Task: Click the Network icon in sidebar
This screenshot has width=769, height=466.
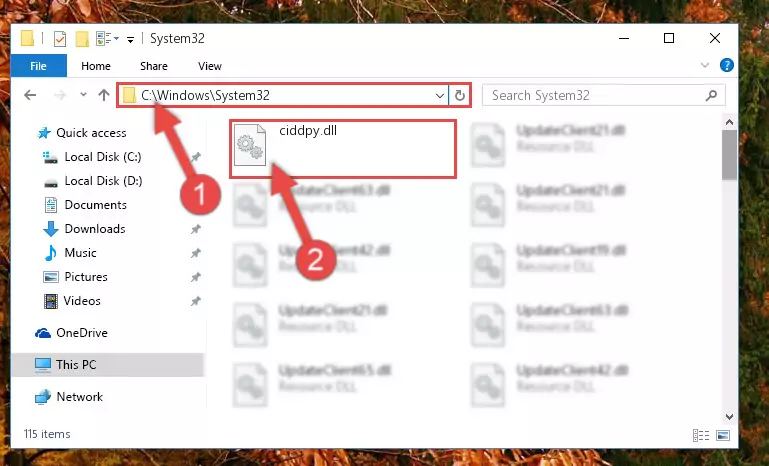Action: point(43,397)
